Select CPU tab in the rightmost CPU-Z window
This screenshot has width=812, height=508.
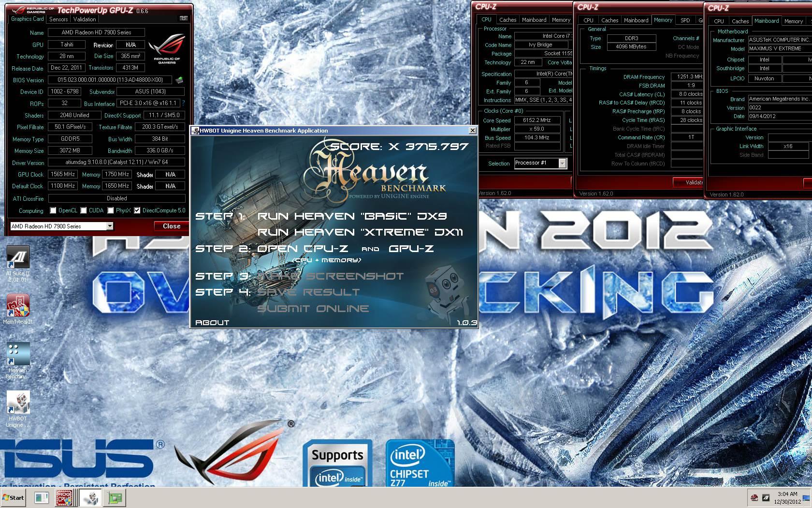[719, 21]
